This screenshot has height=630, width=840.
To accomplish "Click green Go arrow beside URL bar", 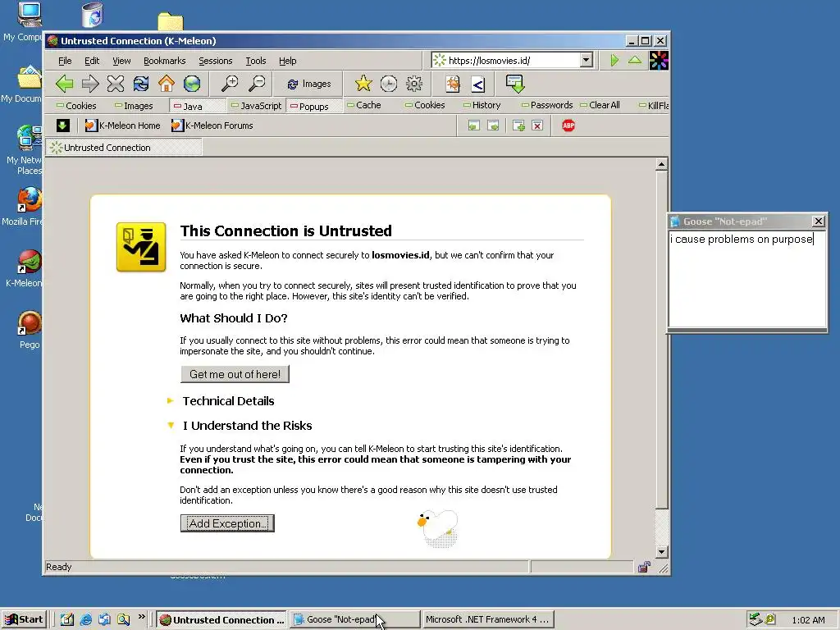I will pos(614,60).
